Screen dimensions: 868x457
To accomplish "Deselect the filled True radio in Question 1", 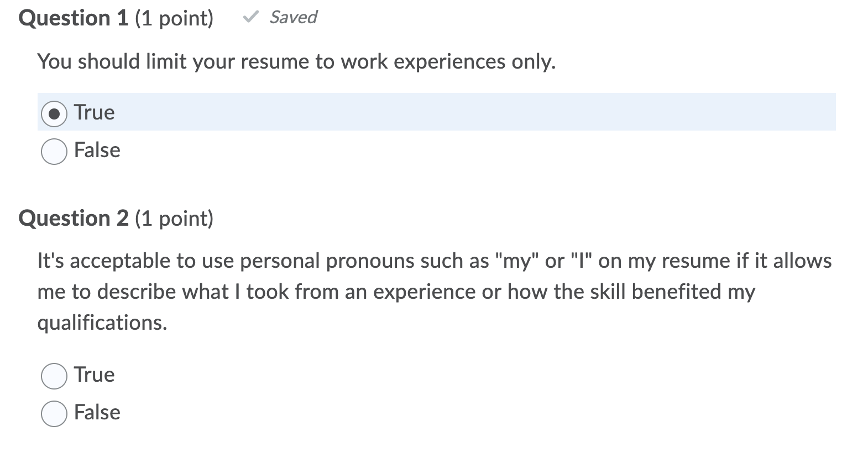I will [x=54, y=114].
